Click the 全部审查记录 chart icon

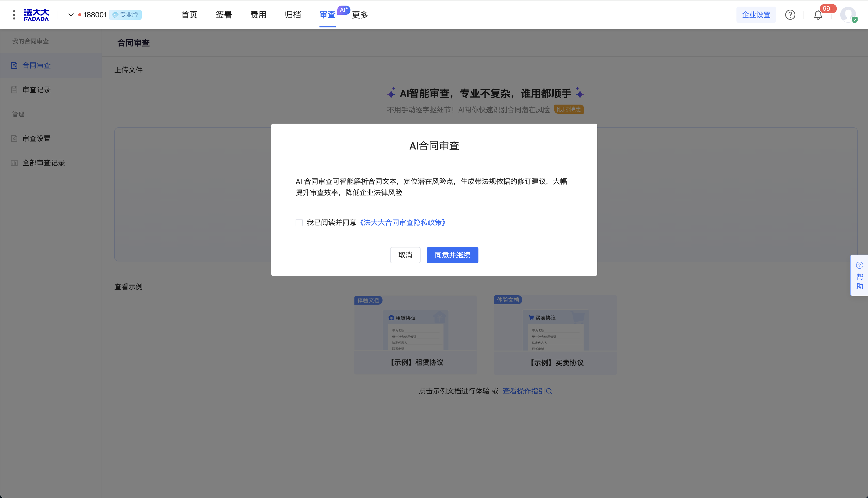[14, 163]
